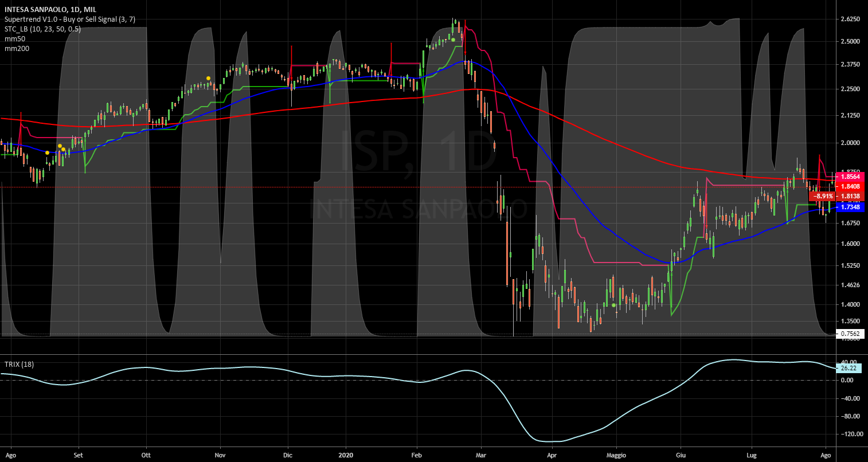Click the 2.0000 price axis label
Image resolution: width=868 pixels, height=462 pixels.
tap(850, 143)
